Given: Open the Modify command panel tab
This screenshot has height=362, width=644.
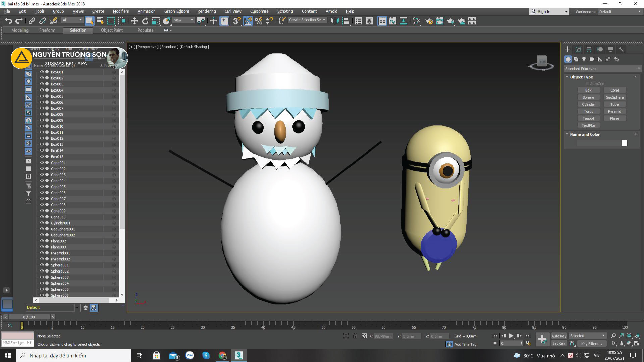Looking at the screenshot, I should [x=578, y=49].
